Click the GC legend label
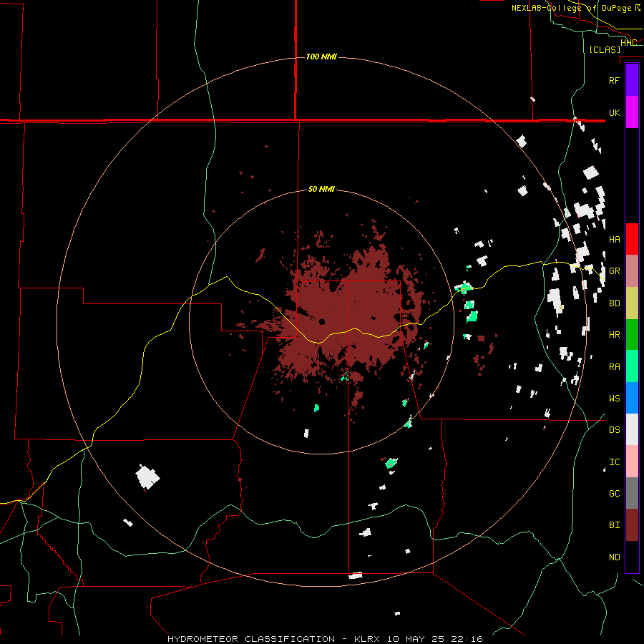The height and width of the screenshot is (644, 644). tap(614, 493)
